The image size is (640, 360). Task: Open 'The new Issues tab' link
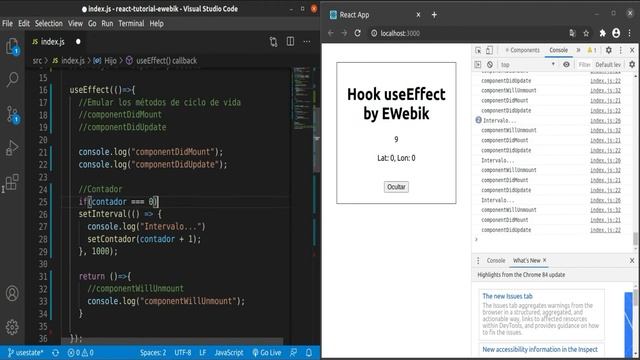(507, 296)
